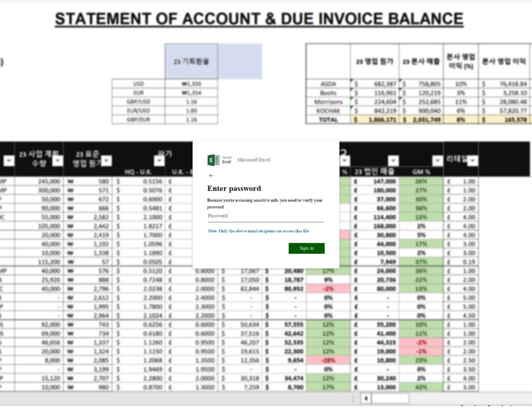The image size is (532, 409).
Task: Focus the Password input field
Action: tap(266, 216)
